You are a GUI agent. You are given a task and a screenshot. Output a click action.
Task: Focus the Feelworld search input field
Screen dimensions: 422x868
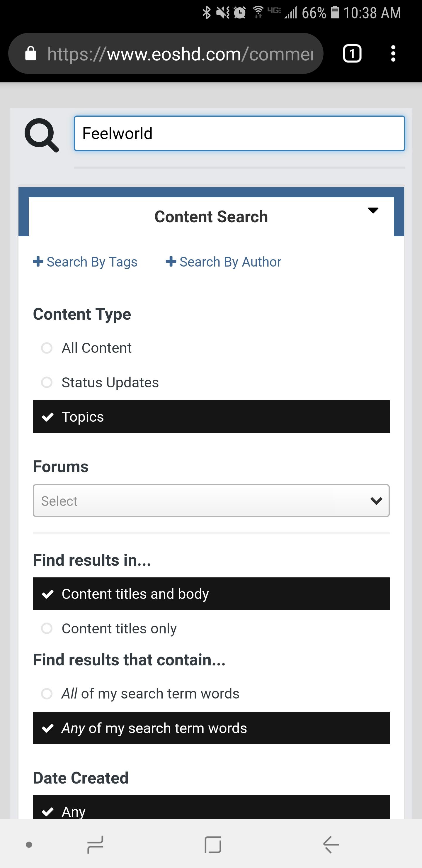click(x=239, y=133)
